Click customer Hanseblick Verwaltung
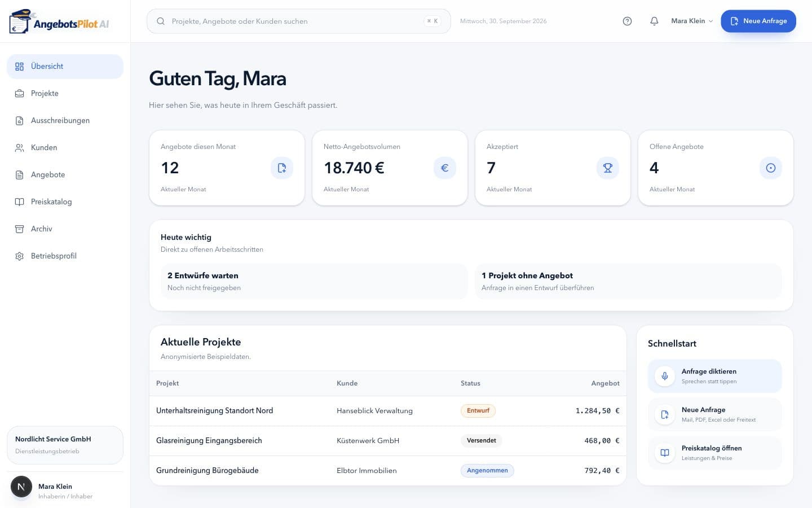The width and height of the screenshot is (812, 508). click(374, 410)
